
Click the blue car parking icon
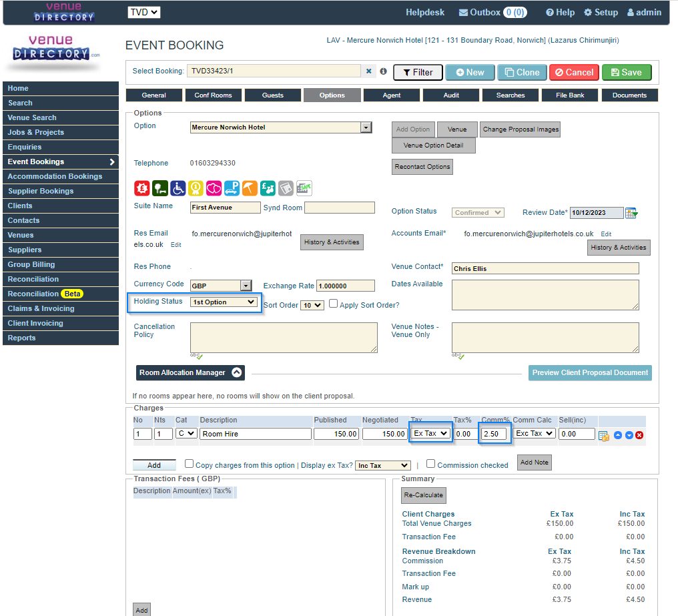[232, 188]
